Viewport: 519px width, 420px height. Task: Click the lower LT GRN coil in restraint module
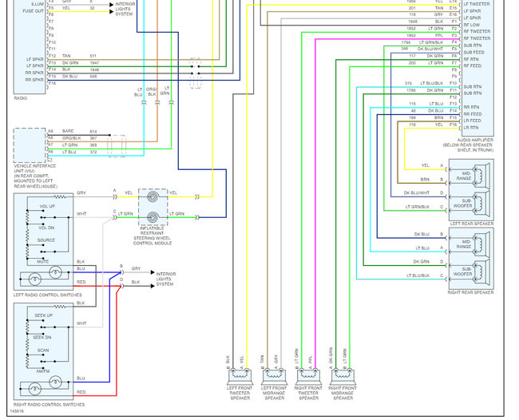point(153,217)
